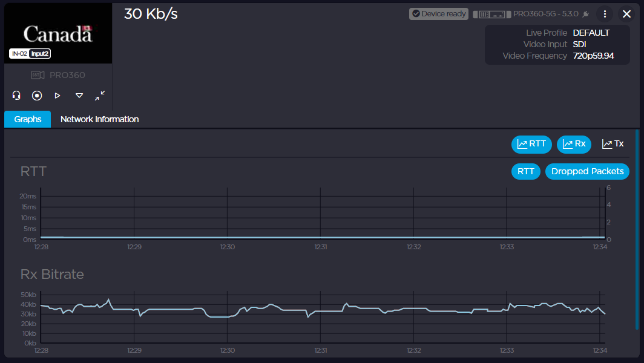The height and width of the screenshot is (363, 644).
Task: Click the headset intercom icon
Action: (x=17, y=96)
